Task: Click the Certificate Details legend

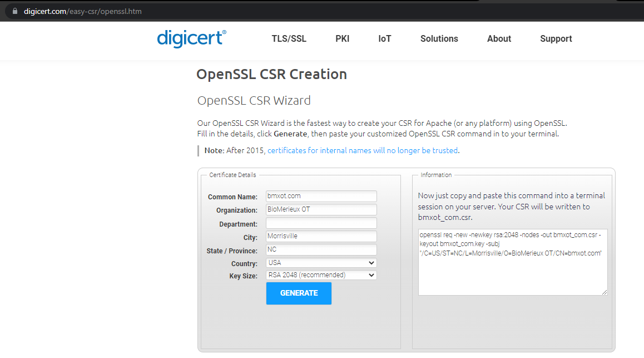Action: click(x=232, y=175)
